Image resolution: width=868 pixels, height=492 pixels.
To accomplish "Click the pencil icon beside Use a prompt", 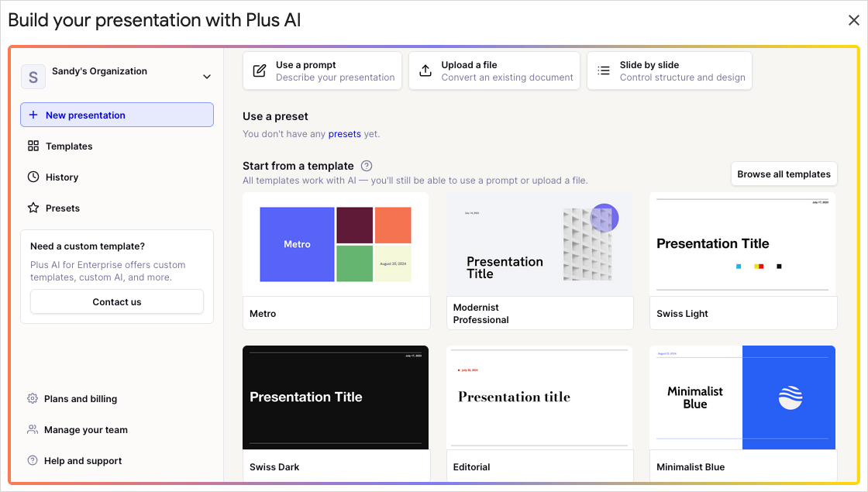I will click(259, 71).
